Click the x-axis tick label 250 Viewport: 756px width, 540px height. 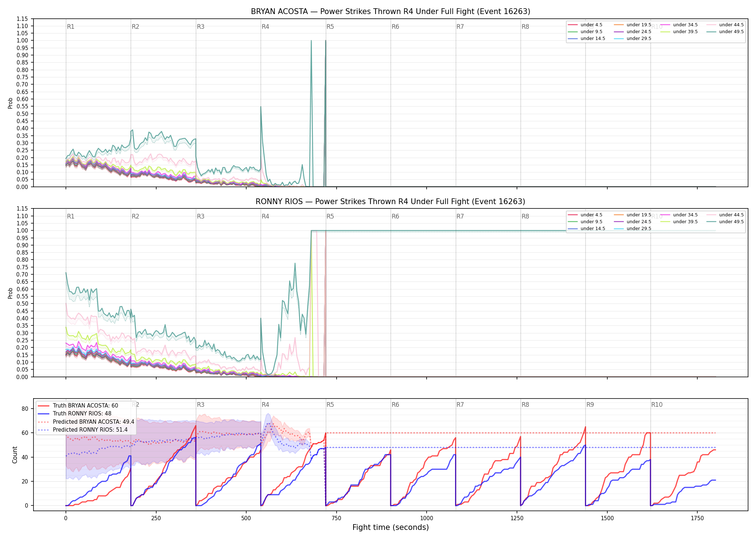click(156, 518)
